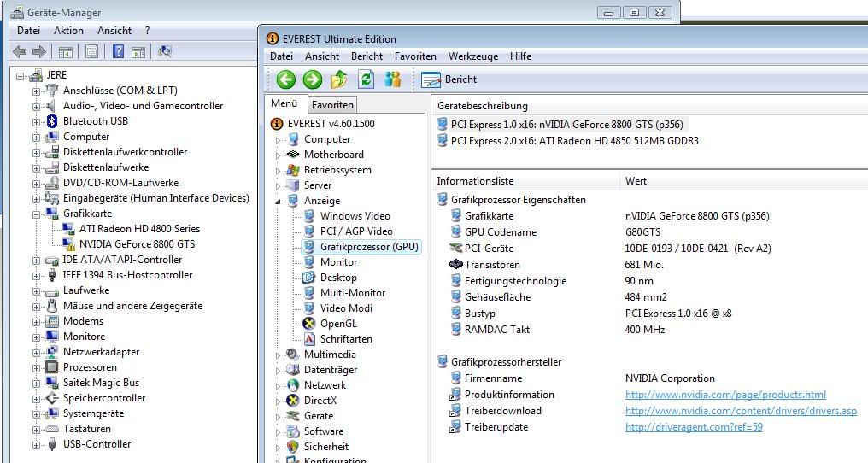Image resolution: width=868 pixels, height=463 pixels.
Task: Expand the Server node in EVEREST tree
Action: [278, 186]
